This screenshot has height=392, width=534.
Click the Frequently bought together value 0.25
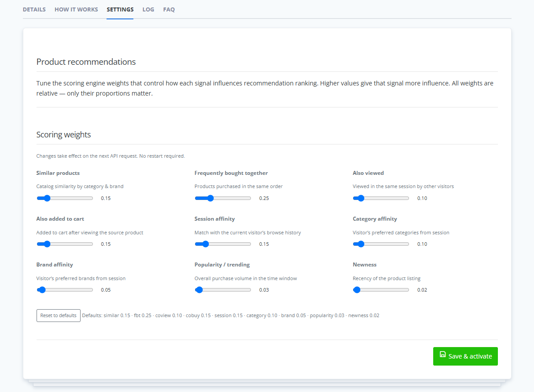click(x=264, y=198)
